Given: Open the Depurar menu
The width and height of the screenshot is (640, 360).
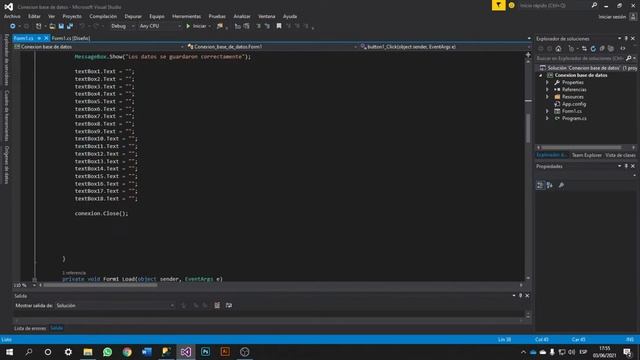Looking at the screenshot, I should [x=133, y=16].
